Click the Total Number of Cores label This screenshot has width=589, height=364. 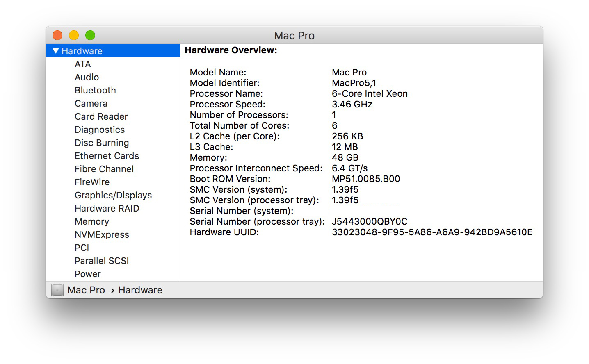240,126
